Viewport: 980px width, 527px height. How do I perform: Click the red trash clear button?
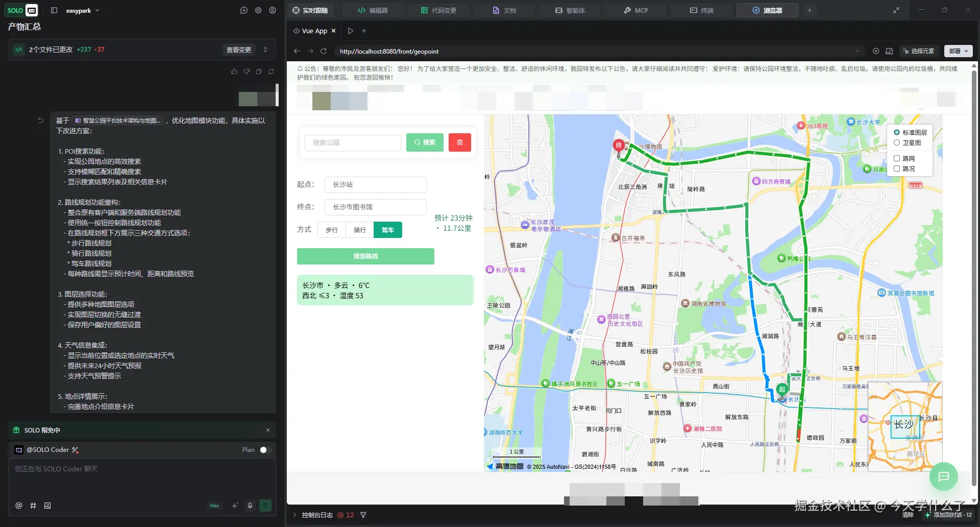[x=460, y=142]
